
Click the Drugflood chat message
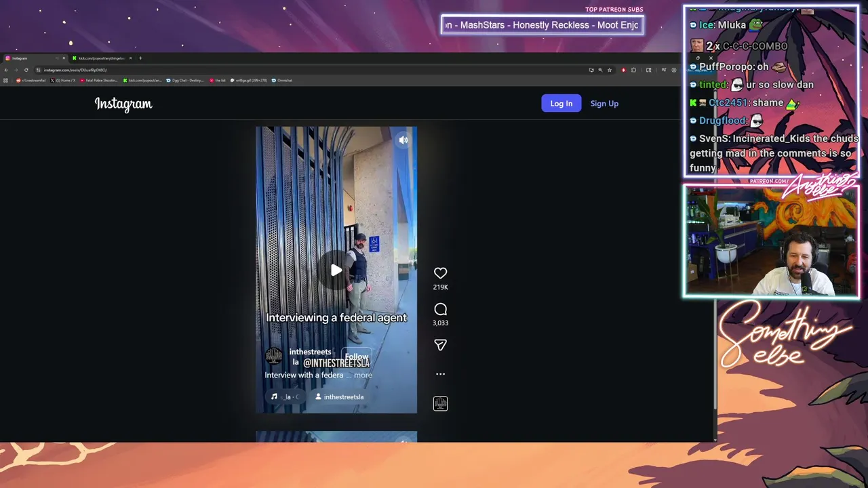[726, 121]
